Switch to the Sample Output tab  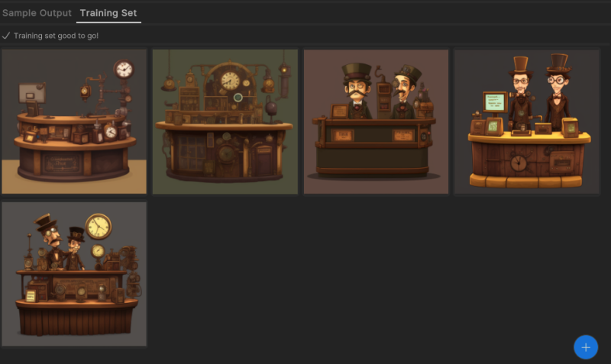click(x=37, y=13)
